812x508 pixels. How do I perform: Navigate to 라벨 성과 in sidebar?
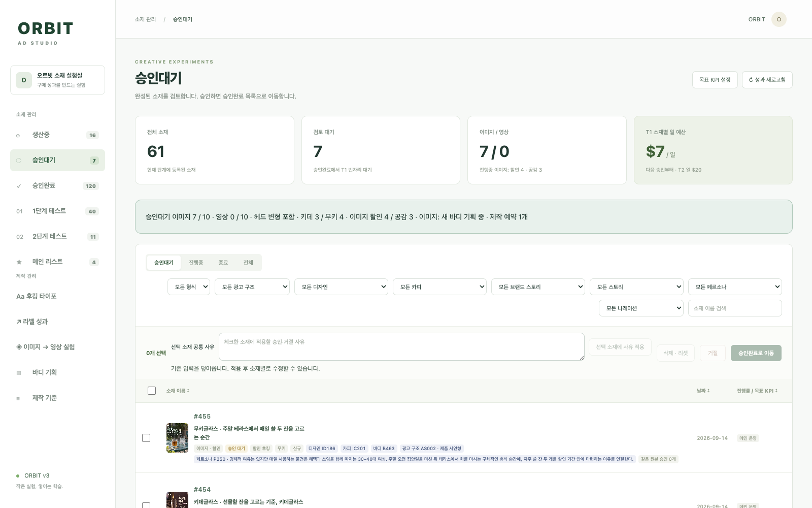57,322
